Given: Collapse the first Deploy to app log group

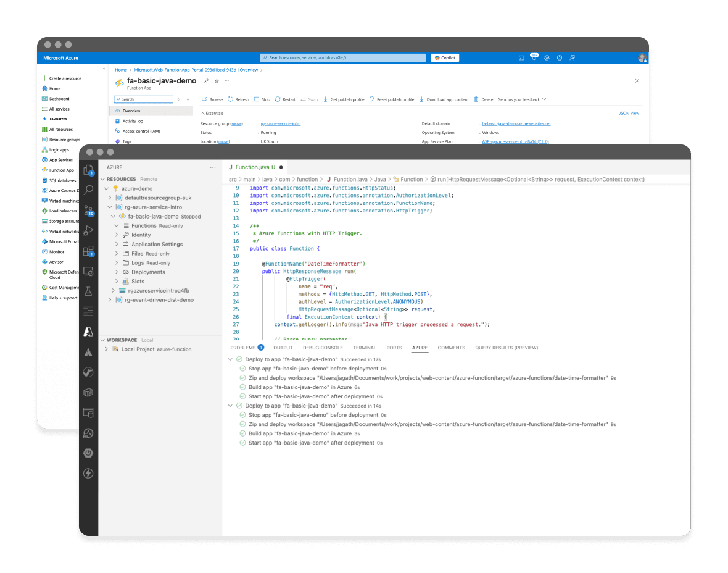Looking at the screenshot, I should coord(231,359).
